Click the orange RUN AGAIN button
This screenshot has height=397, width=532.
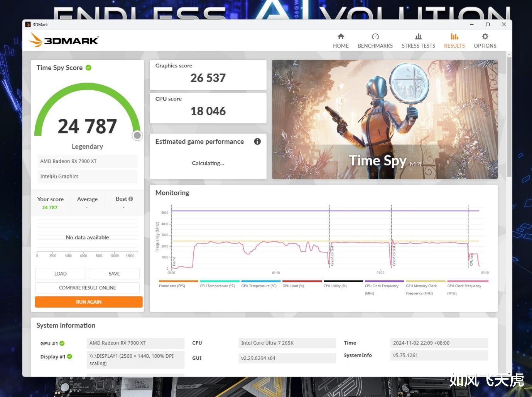point(89,302)
